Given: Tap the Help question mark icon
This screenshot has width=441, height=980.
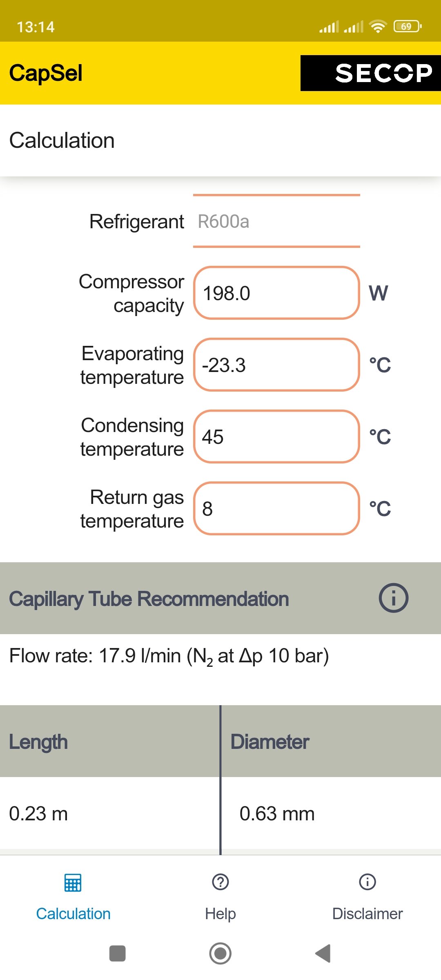Looking at the screenshot, I should click(220, 882).
